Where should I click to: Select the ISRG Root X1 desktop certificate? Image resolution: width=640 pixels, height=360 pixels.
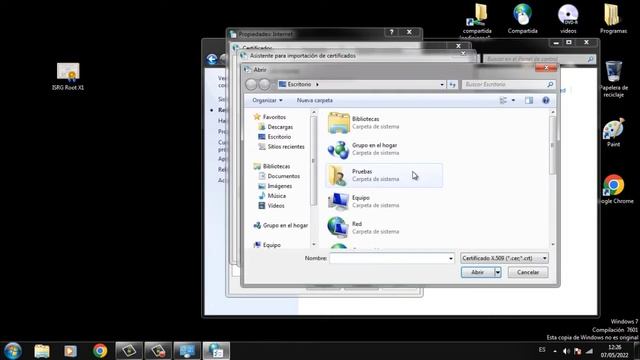point(68,76)
